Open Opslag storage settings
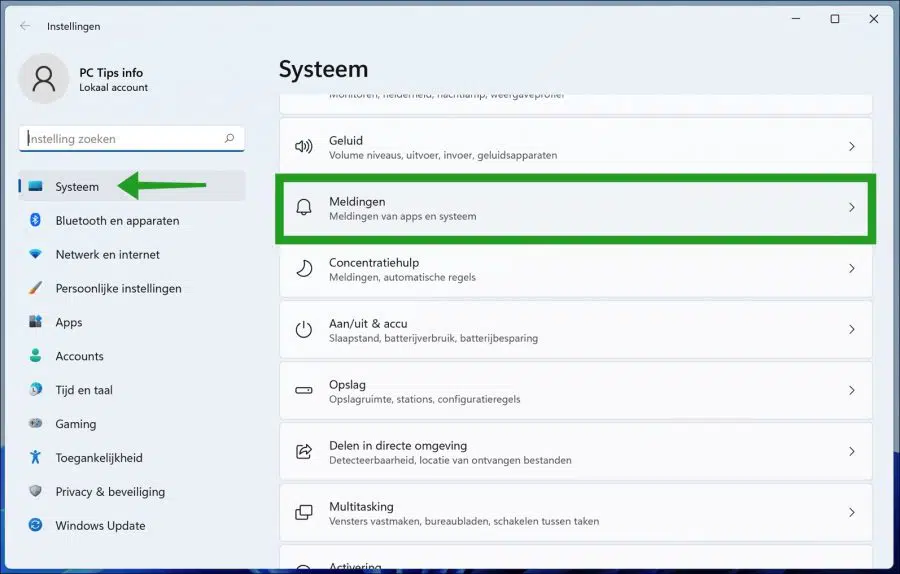 (576, 390)
